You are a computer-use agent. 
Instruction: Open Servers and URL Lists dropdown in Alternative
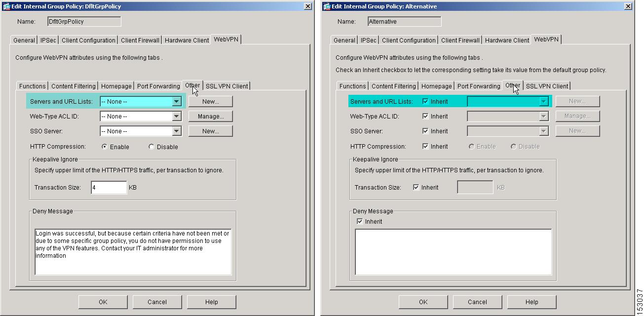(544, 101)
